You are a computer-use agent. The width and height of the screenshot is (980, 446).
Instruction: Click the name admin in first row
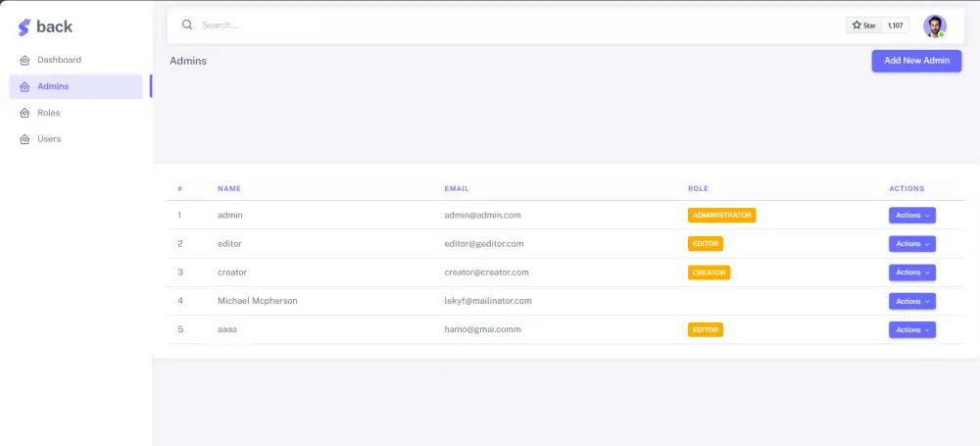point(230,216)
